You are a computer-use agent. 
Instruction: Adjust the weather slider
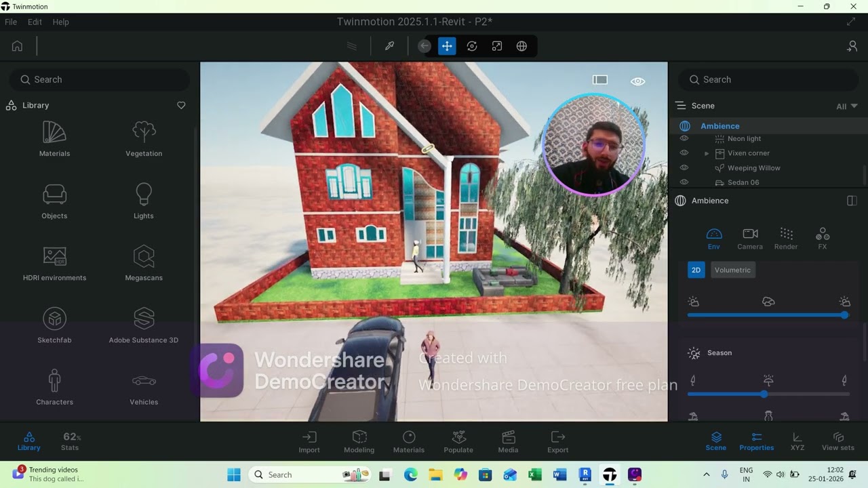pyautogui.click(x=768, y=315)
